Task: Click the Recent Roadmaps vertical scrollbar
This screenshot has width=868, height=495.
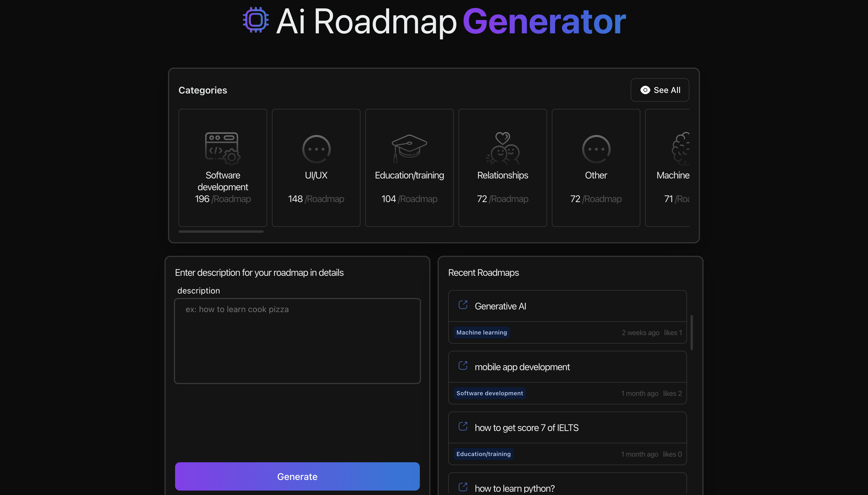Action: coord(691,332)
